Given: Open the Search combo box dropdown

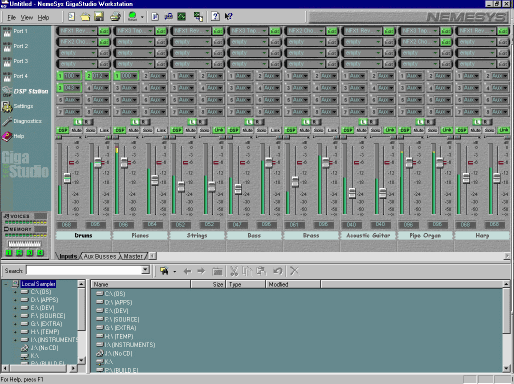Looking at the screenshot, I should click(145, 270).
